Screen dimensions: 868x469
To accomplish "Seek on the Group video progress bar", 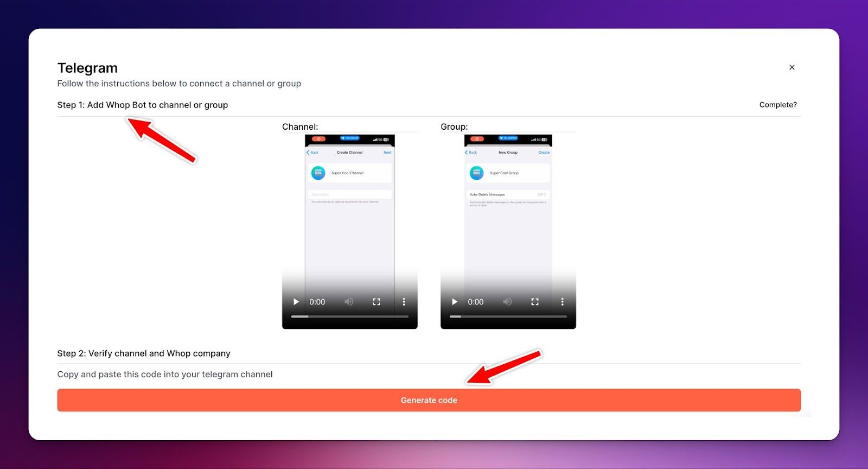I will point(508,316).
